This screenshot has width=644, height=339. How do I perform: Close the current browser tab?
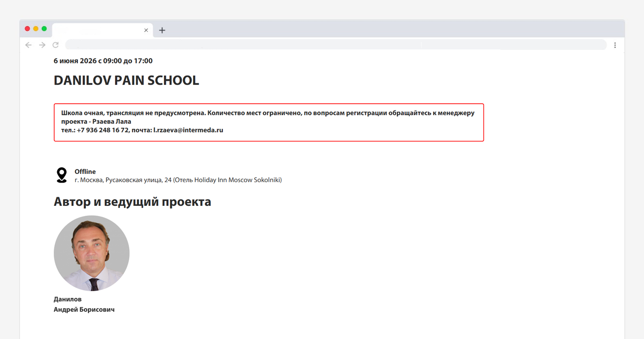click(x=146, y=30)
